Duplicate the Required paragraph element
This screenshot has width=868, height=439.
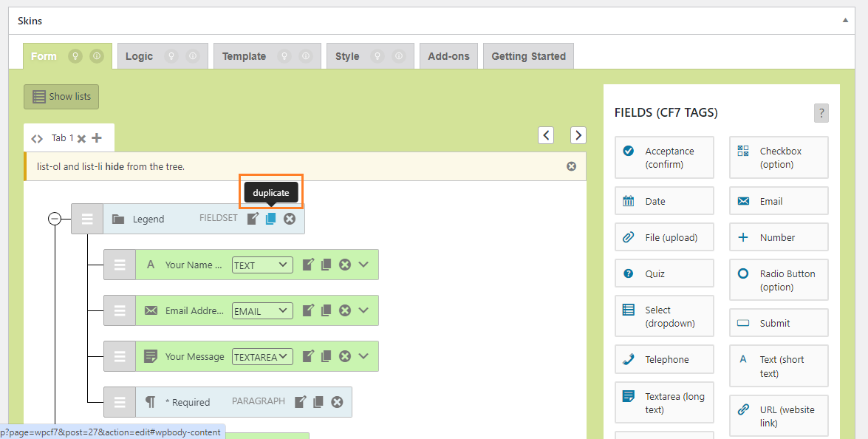click(x=318, y=402)
